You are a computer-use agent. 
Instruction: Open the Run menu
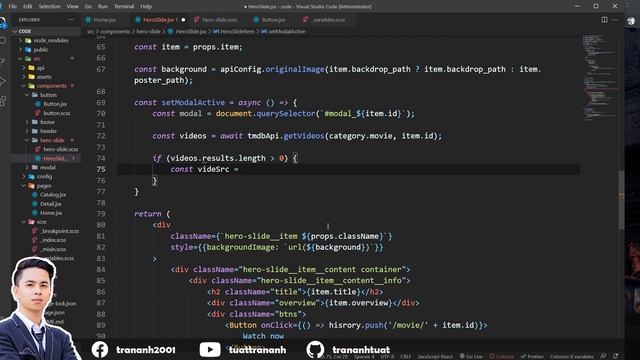point(103,6)
